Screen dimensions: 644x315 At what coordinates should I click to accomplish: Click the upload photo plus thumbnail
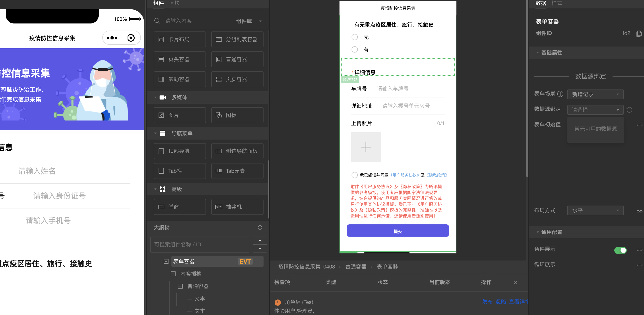(x=366, y=147)
